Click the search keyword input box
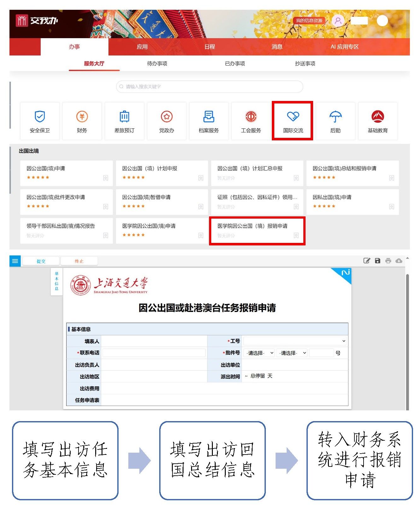This screenshot has height=517, width=420. 210,86
